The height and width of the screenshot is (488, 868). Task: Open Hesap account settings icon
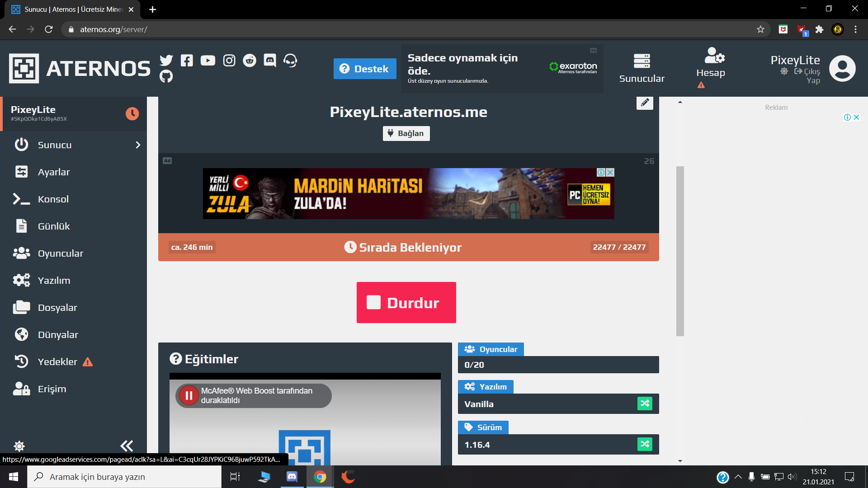tap(714, 56)
